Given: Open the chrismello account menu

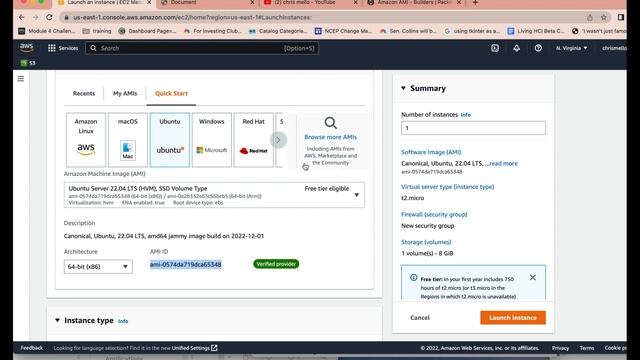Looking at the screenshot, I should [614, 48].
